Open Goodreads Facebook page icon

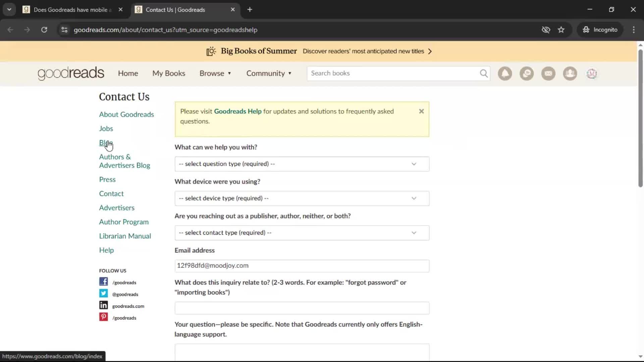[x=103, y=282]
